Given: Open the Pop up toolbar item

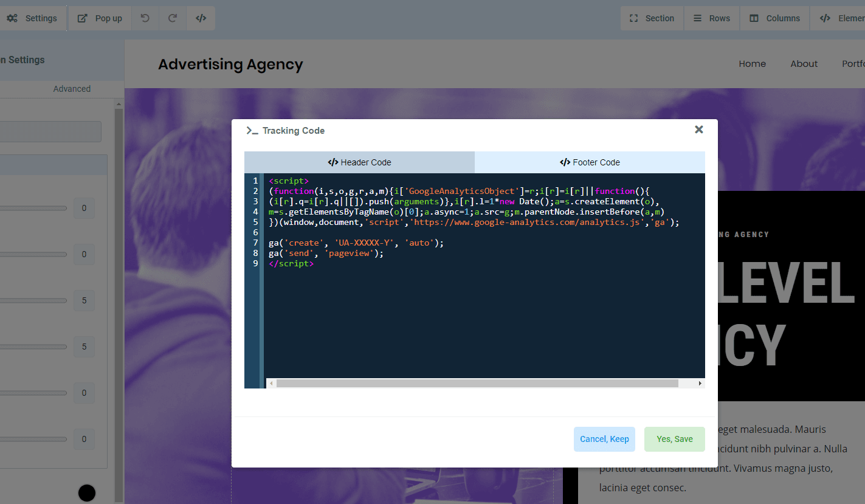Looking at the screenshot, I should pyautogui.click(x=100, y=18).
